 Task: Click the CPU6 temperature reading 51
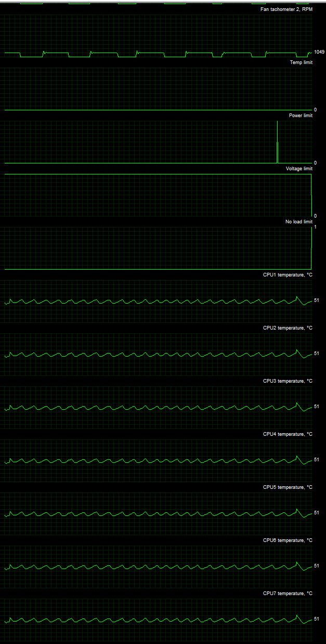[x=317, y=566]
